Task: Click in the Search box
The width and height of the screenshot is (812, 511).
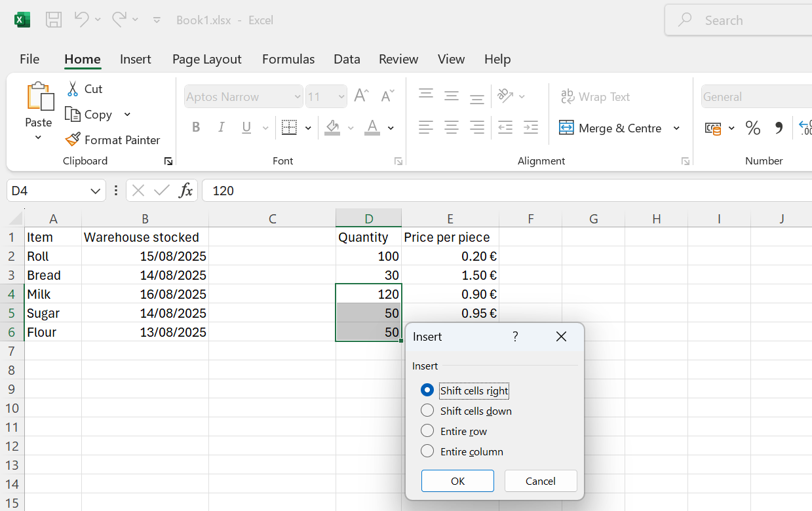Action: 739,20
